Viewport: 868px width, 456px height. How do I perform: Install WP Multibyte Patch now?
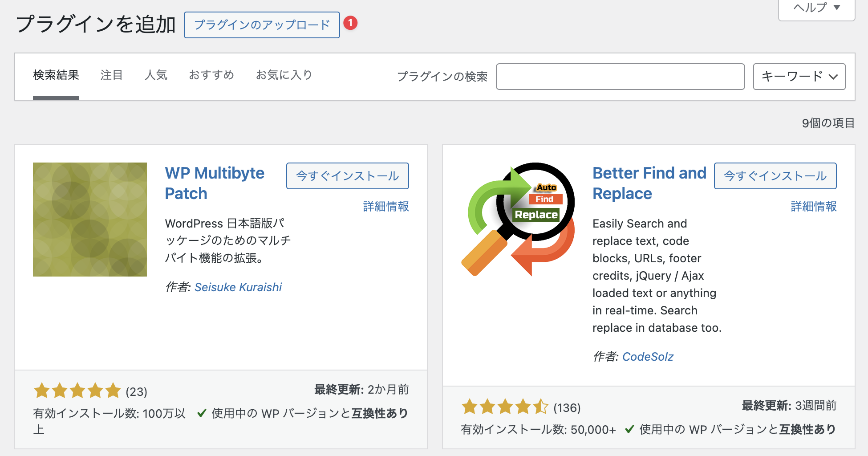pyautogui.click(x=347, y=176)
